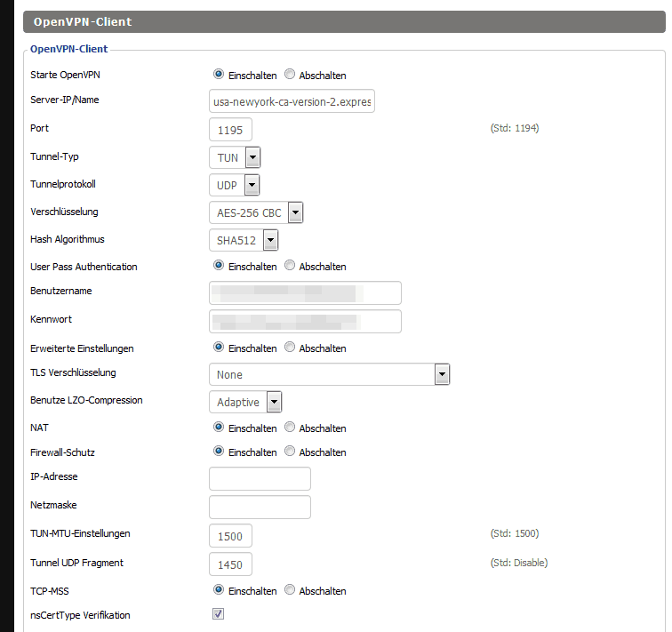
Task: Open the Verschlüsselung AES-256 CBC dropdown
Action: click(256, 212)
